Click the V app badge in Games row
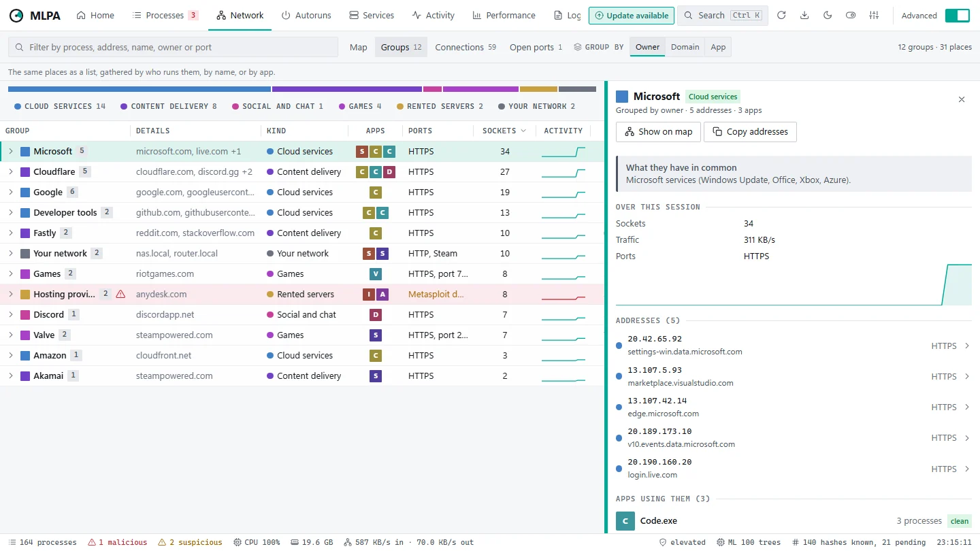980x551 pixels. click(x=376, y=273)
